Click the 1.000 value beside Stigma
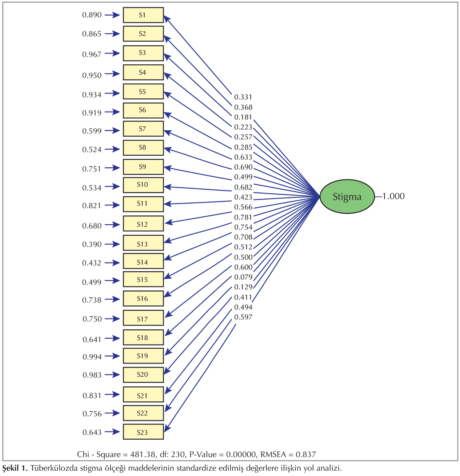 pyautogui.click(x=393, y=197)
